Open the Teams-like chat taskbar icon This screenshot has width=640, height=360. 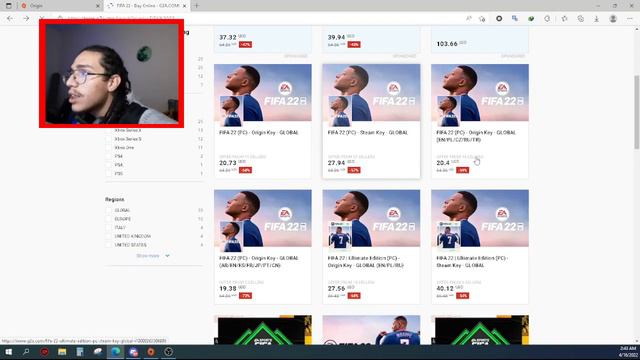pos(133,352)
